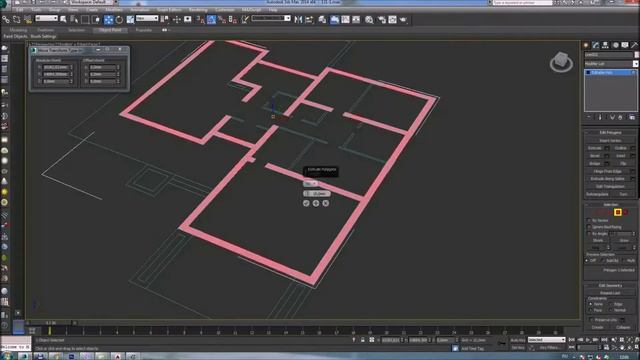Click the Insert Vertex button
The height and width of the screenshot is (360, 640).
[610, 140]
